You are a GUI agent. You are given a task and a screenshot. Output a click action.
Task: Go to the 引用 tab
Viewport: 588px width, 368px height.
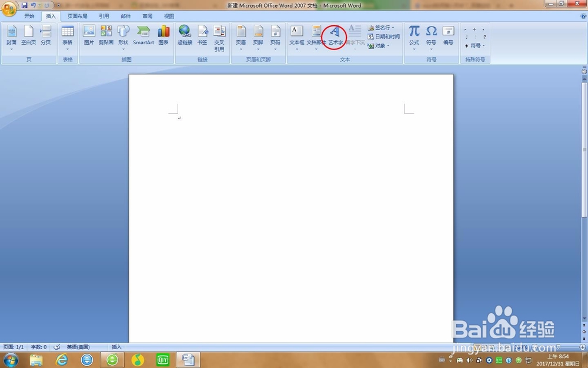(104, 16)
